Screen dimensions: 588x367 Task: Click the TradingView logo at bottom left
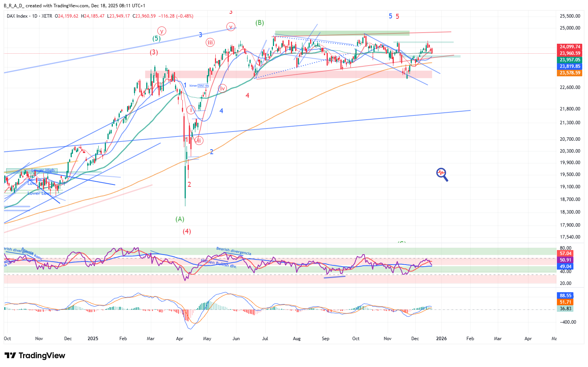pos(35,355)
